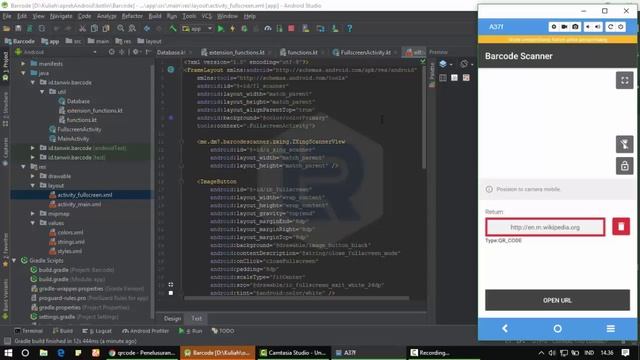
Task: Click the Cut scissors icon in toolbar
Action: (82, 29)
